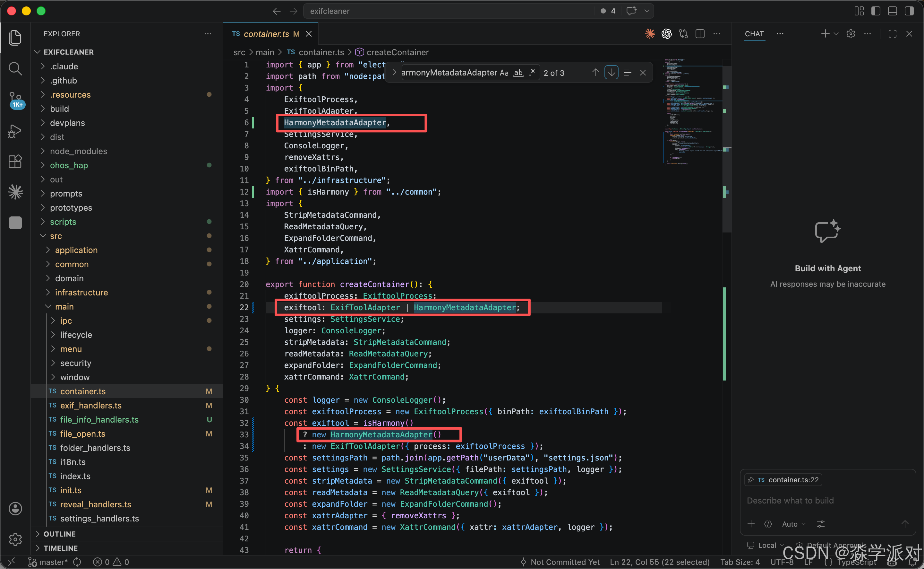
Task: Click the Customize Layout icon
Action: [859, 11]
